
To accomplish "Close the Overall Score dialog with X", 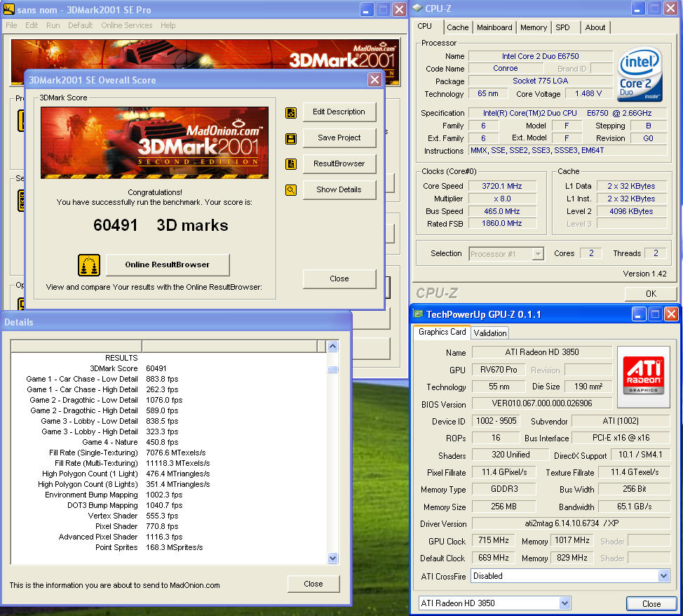I will pyautogui.click(x=374, y=79).
